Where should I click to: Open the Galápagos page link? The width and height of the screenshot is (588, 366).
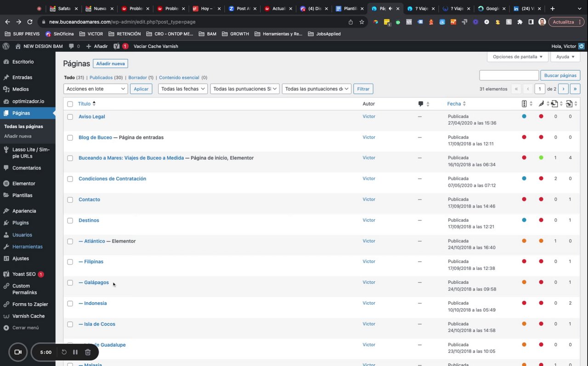[96, 283]
